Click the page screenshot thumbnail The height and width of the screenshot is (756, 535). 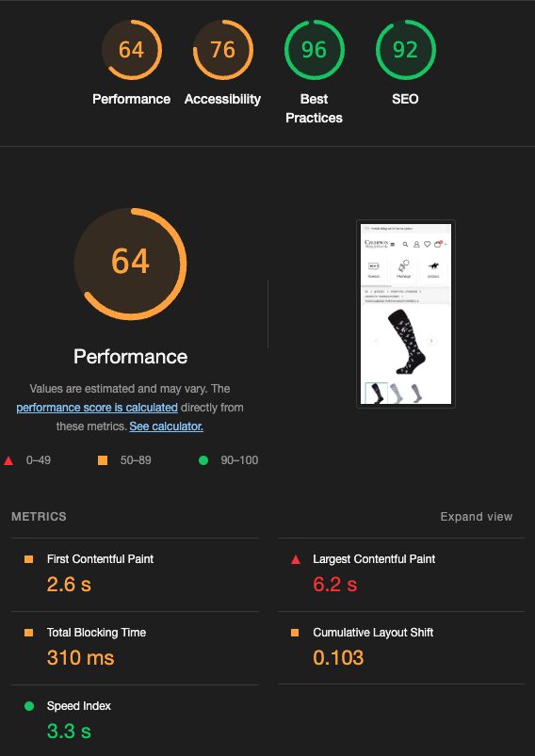406,314
